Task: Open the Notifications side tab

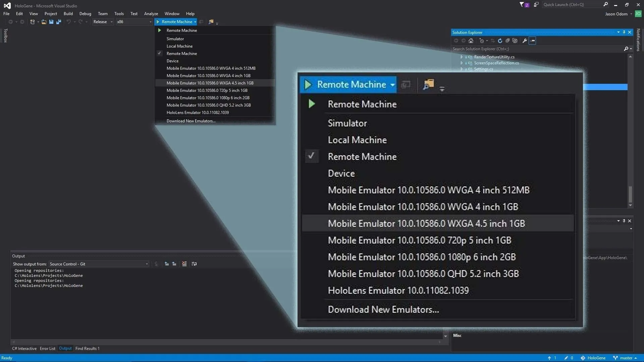Action: [638, 40]
